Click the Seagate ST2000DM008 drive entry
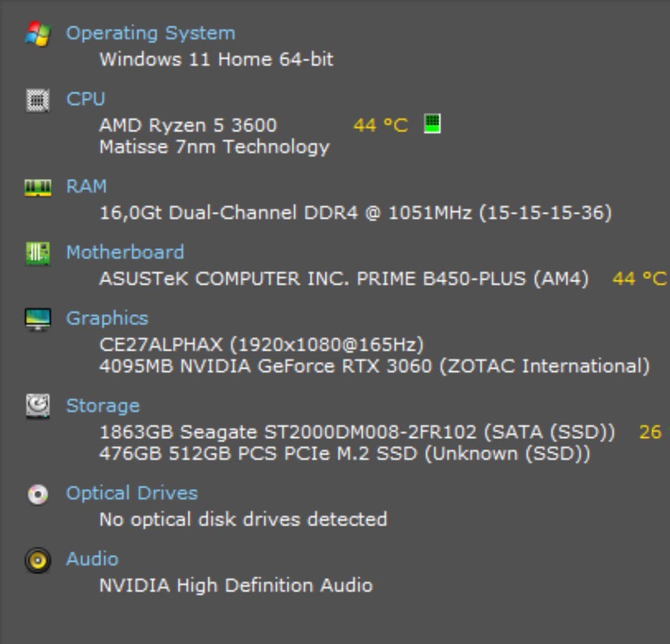The width and height of the screenshot is (670, 644). pos(357,432)
